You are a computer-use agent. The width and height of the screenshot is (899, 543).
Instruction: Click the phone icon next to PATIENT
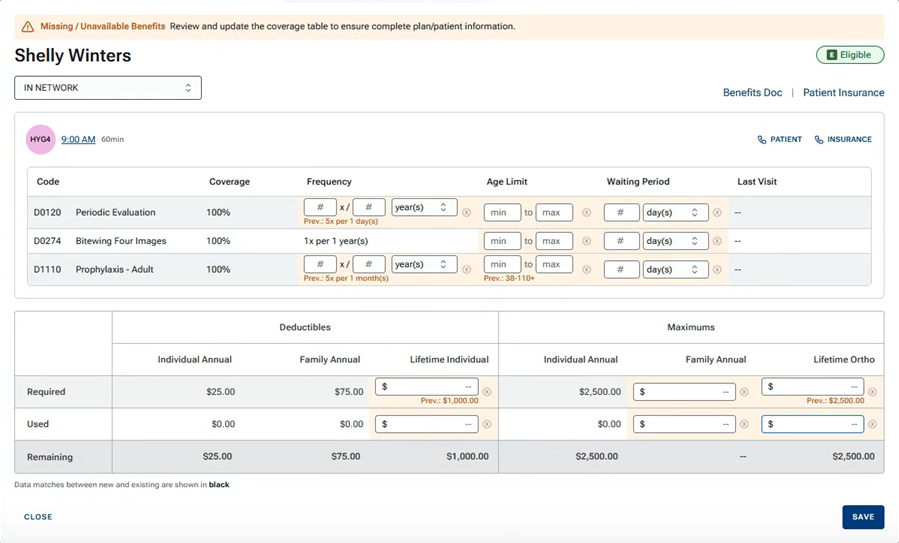click(762, 140)
